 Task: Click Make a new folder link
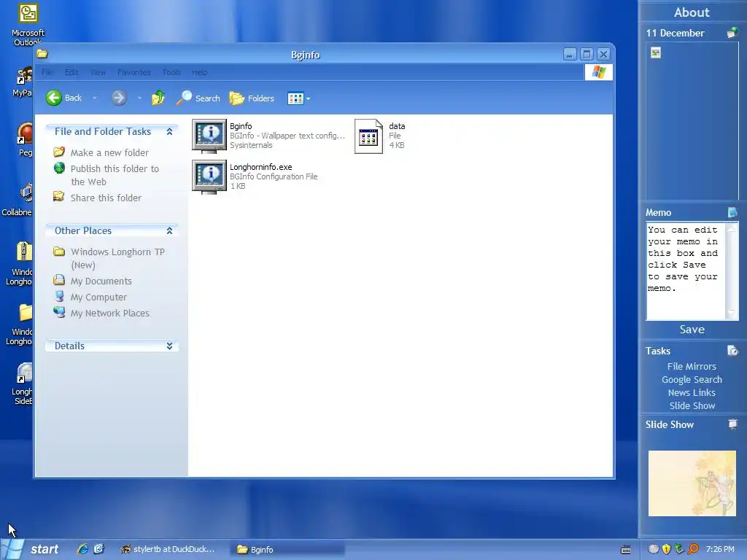click(x=109, y=153)
